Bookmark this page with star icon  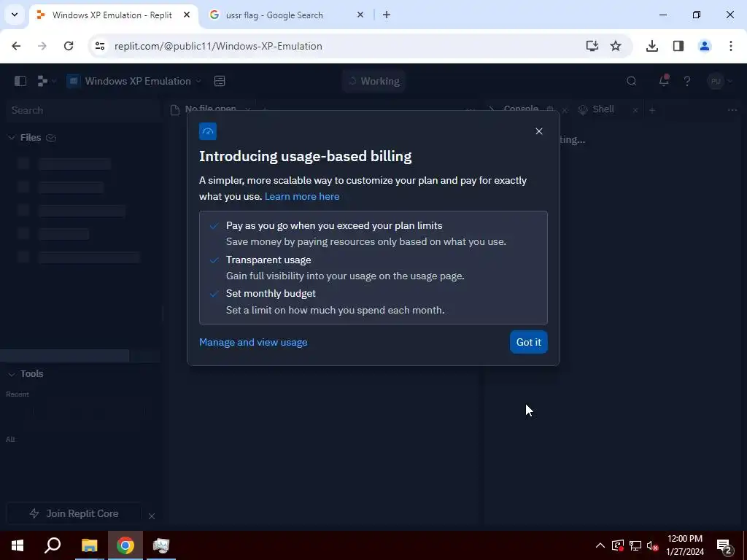[x=616, y=46]
